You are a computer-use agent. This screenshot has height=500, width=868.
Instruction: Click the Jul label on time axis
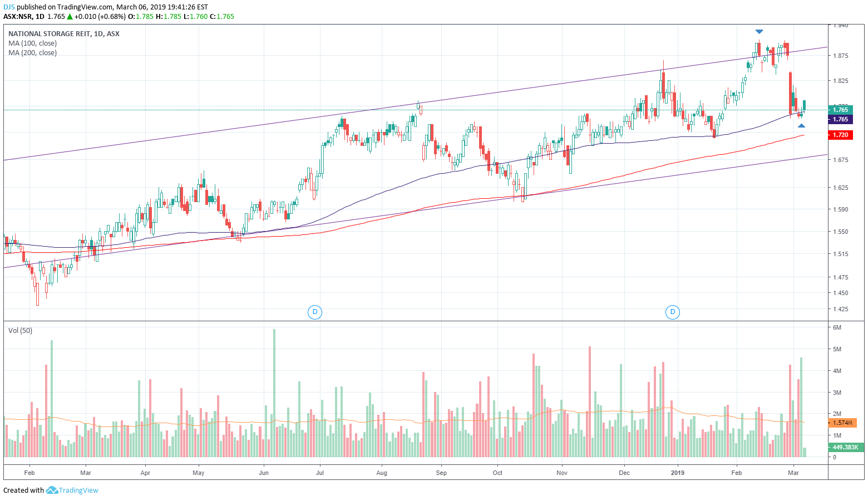point(320,473)
